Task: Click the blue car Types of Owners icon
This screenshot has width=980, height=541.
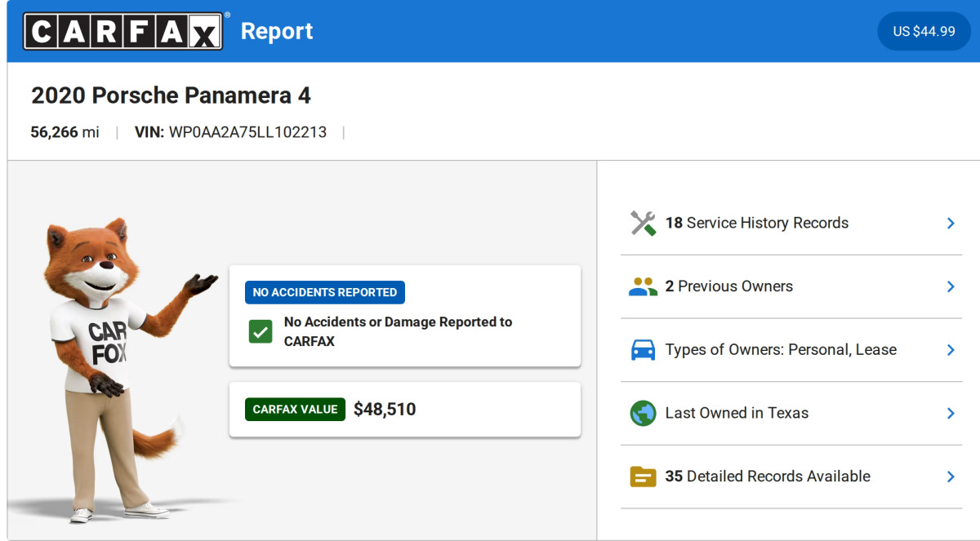Action: (x=644, y=350)
